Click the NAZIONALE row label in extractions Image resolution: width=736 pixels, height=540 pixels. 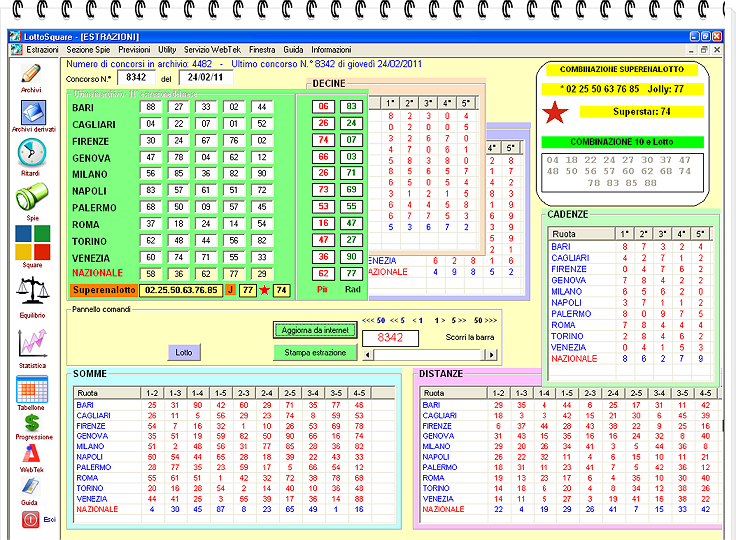pyautogui.click(x=97, y=273)
